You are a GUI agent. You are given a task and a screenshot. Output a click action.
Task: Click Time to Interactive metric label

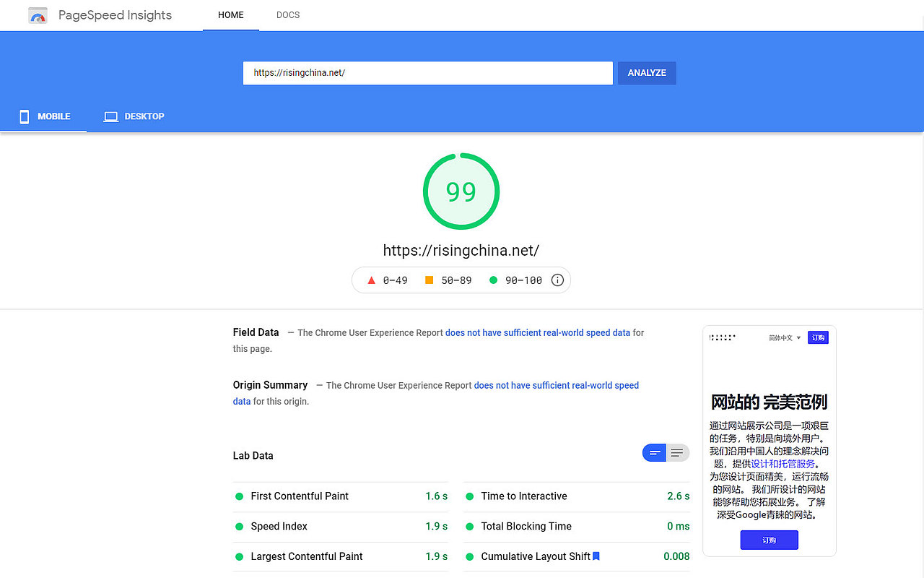524,496
